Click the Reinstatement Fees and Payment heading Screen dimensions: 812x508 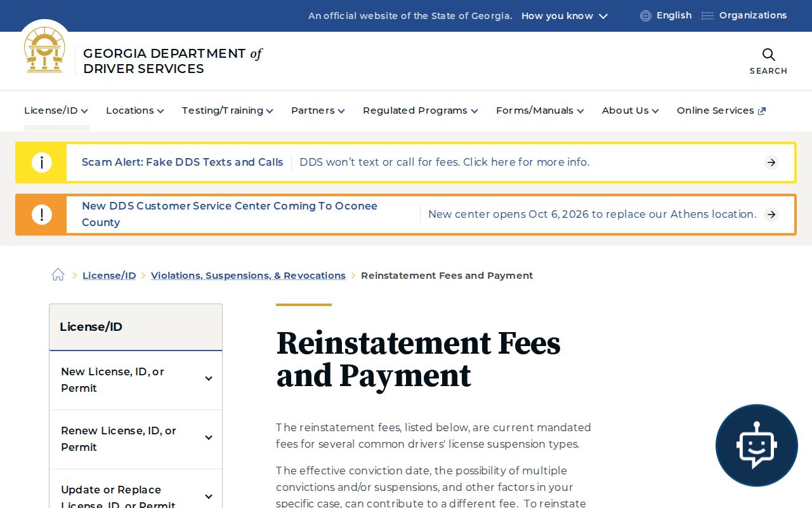(x=419, y=359)
